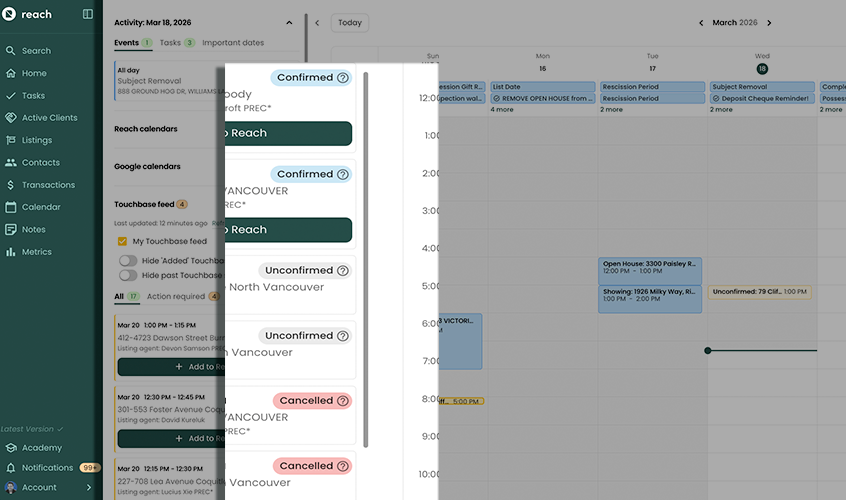Click the Today button

pyautogui.click(x=350, y=23)
